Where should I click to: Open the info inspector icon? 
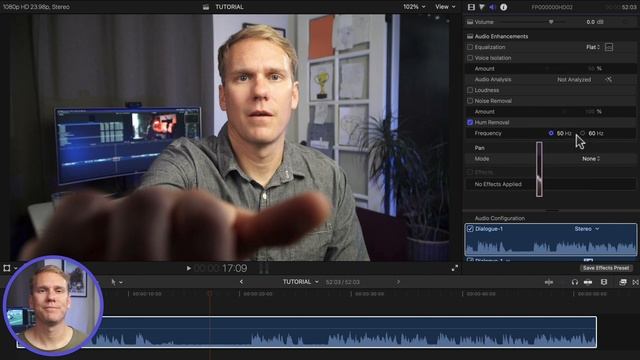[x=504, y=7]
